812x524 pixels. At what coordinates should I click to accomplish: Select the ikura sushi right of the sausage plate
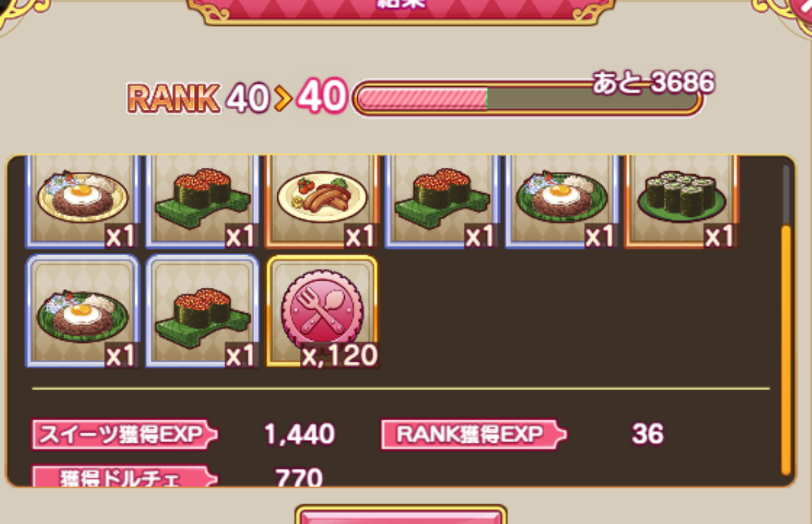tap(442, 202)
